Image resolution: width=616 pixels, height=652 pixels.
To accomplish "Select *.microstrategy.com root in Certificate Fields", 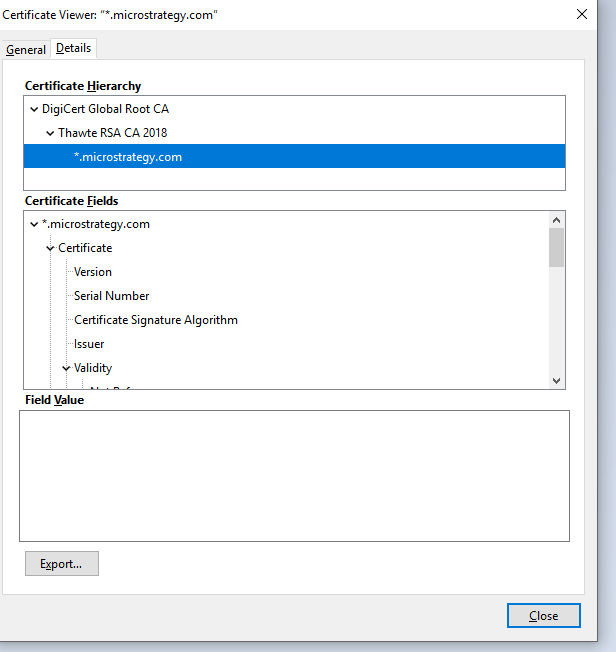I will click(96, 224).
